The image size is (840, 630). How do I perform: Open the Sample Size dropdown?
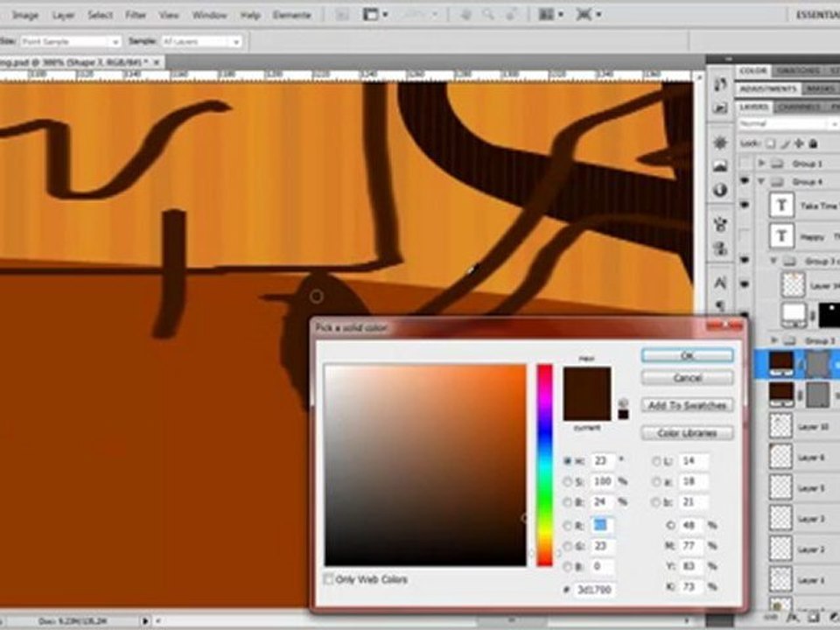(70, 41)
